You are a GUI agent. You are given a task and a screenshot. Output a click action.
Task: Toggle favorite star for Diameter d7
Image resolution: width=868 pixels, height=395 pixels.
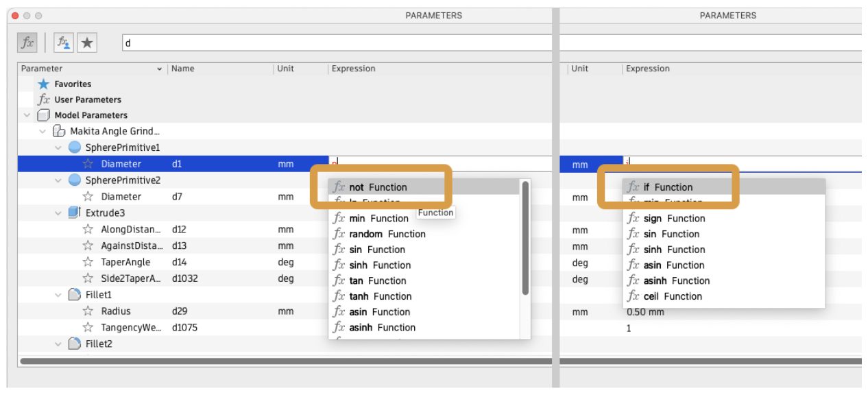(x=88, y=197)
